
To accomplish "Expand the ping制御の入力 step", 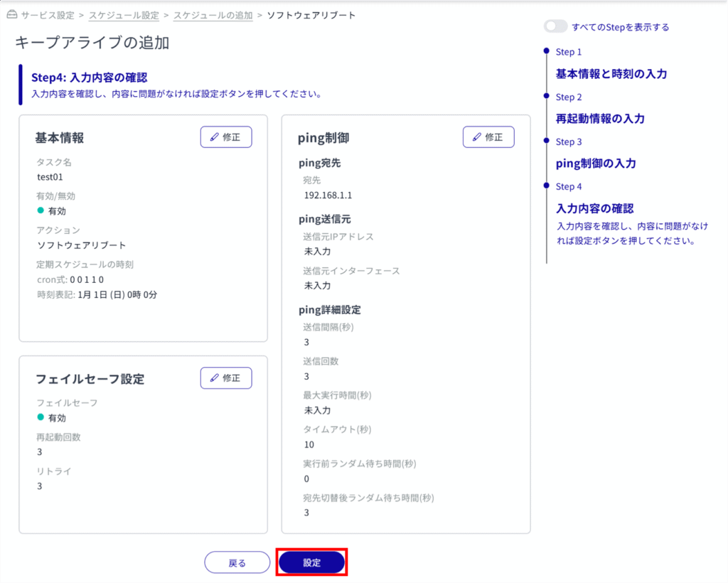I will [596, 164].
